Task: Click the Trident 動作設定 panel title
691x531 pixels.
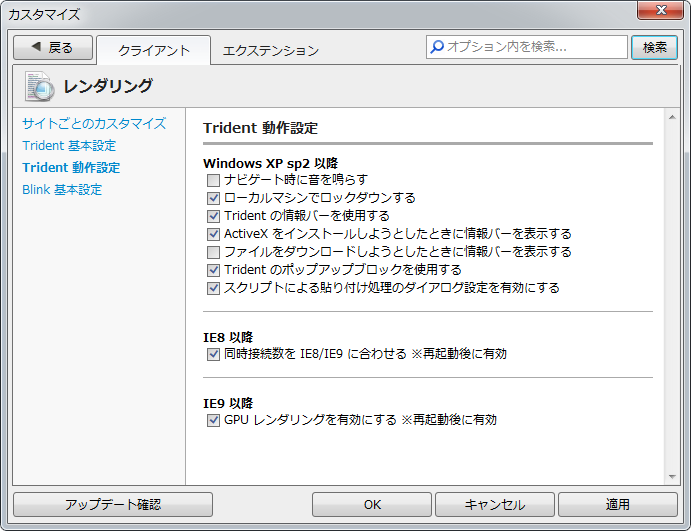Action: pos(260,128)
